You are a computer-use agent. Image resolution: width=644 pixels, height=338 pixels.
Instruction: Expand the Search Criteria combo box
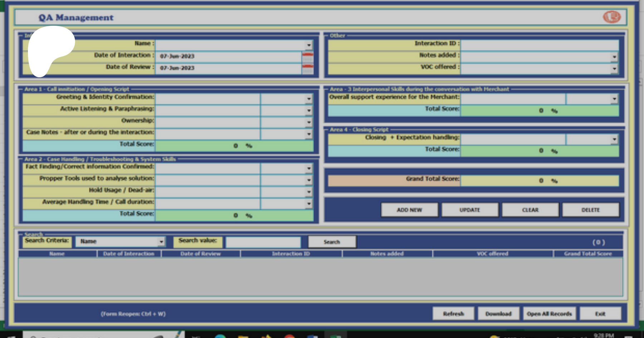[x=161, y=242]
